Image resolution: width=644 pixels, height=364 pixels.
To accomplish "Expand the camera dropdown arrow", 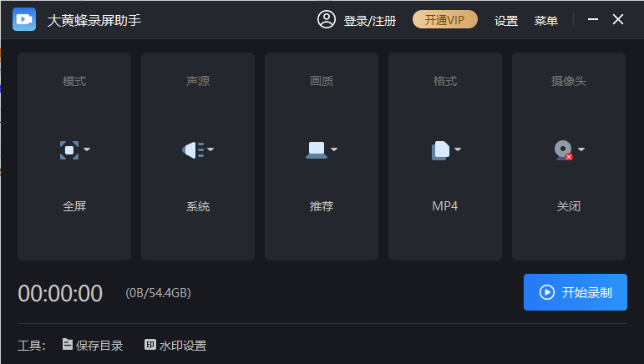I will (x=581, y=149).
